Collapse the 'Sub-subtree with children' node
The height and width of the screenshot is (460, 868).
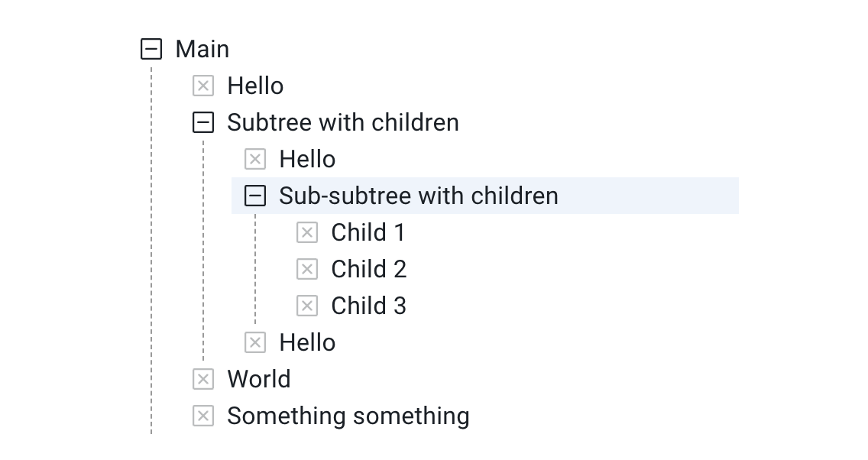[x=255, y=196]
